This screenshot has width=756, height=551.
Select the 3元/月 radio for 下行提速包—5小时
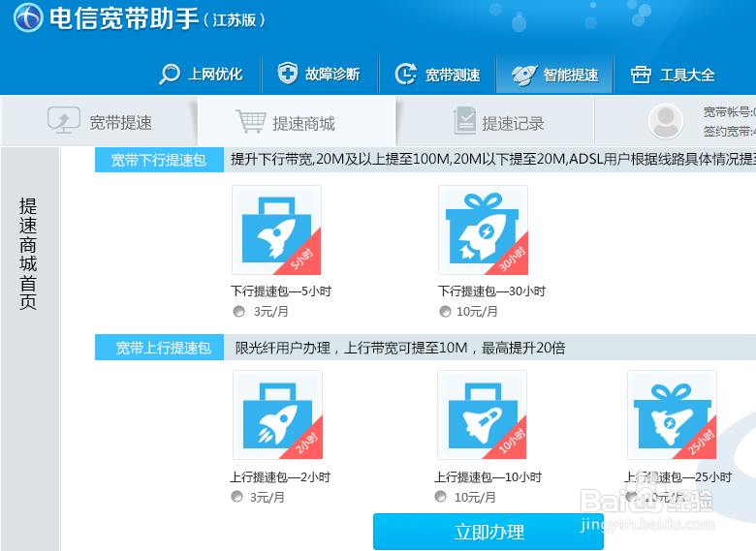pos(238,312)
